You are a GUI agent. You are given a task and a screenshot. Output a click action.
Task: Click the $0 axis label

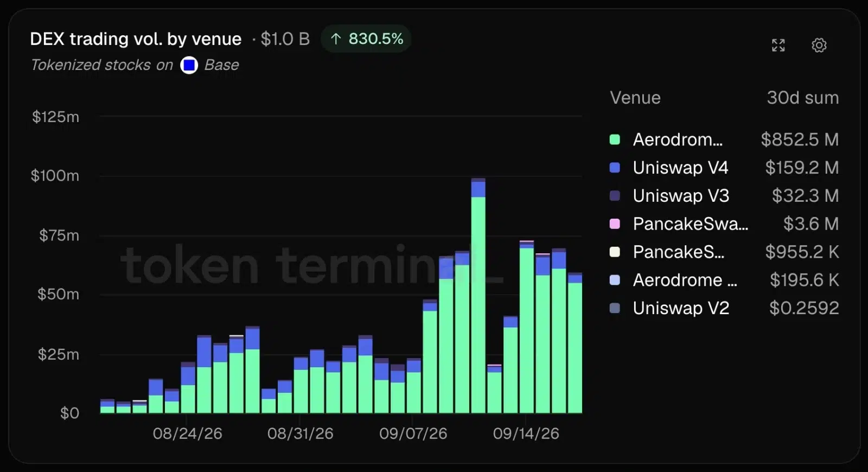coord(69,413)
